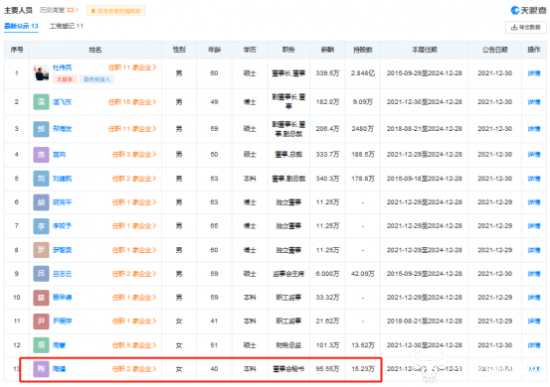Expand 任职 2 家企业 in row 9
550x387 pixels.
click(134, 274)
